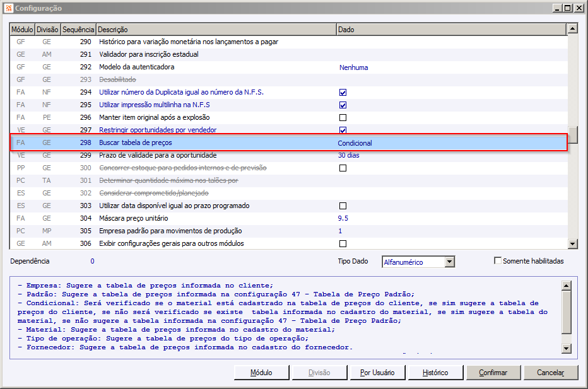
Task: Open the Por Usuário button
Action: [x=377, y=373]
